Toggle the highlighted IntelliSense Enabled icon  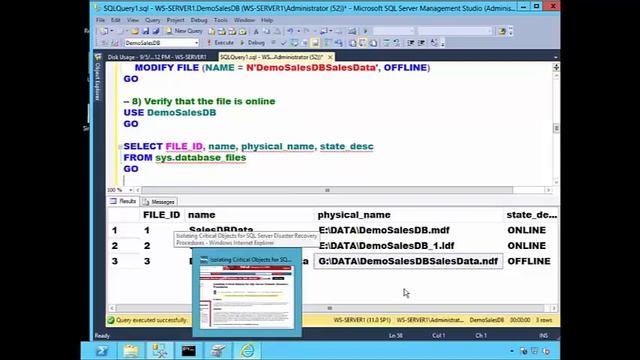pyautogui.click(x=315, y=42)
